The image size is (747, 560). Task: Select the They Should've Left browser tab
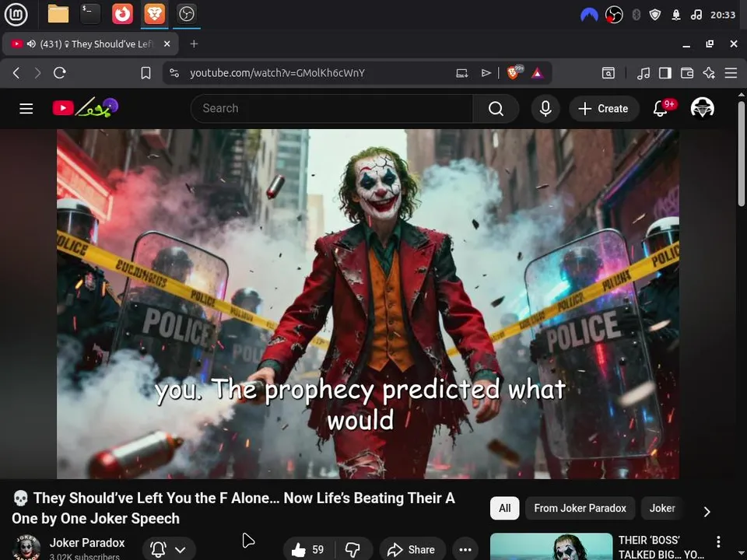click(90, 44)
